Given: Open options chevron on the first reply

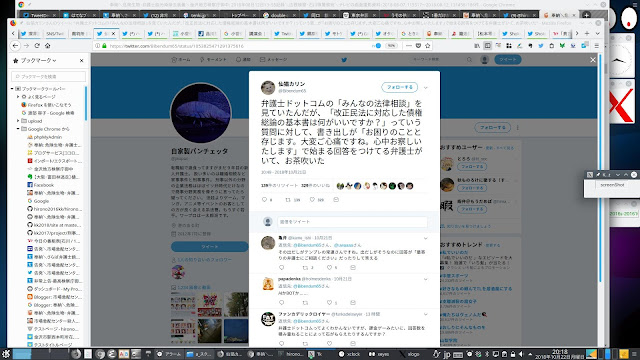Looking at the screenshot, I should tap(426, 238).
